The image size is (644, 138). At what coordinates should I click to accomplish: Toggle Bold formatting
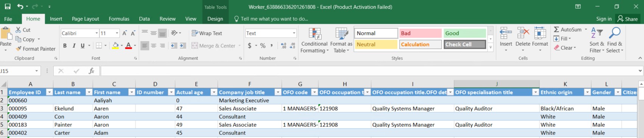click(65, 46)
